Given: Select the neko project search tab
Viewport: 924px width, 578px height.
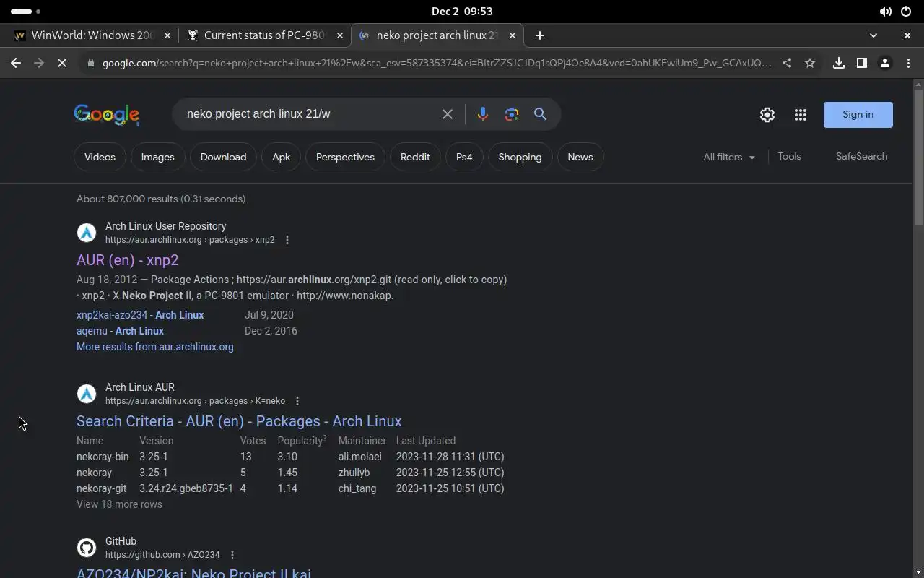Looking at the screenshot, I should 437,35.
